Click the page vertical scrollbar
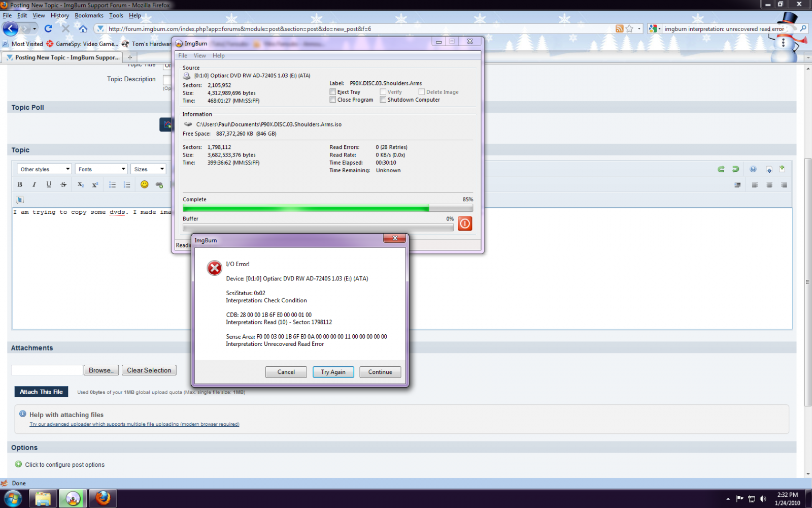The image size is (812, 508). click(808, 282)
